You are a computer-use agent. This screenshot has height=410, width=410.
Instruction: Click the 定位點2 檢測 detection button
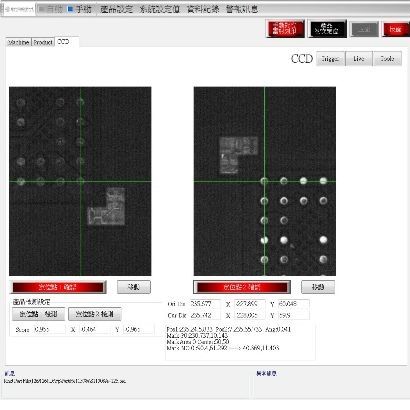tap(95, 314)
